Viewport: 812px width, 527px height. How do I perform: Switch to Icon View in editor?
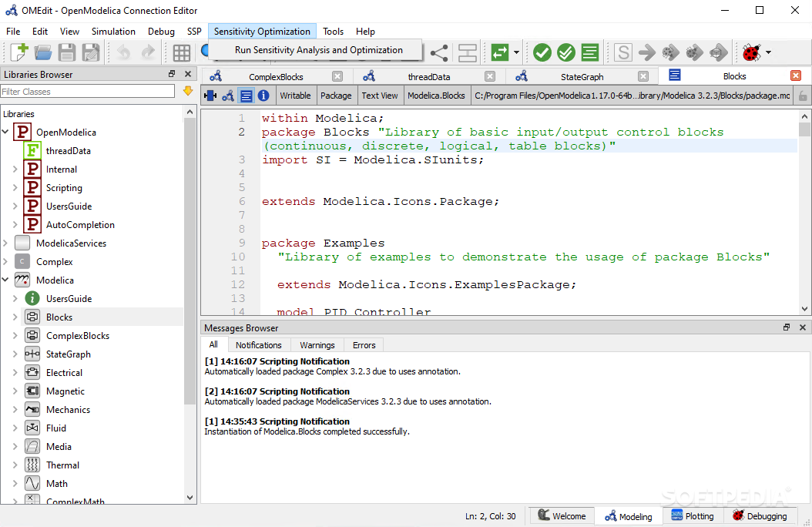210,96
